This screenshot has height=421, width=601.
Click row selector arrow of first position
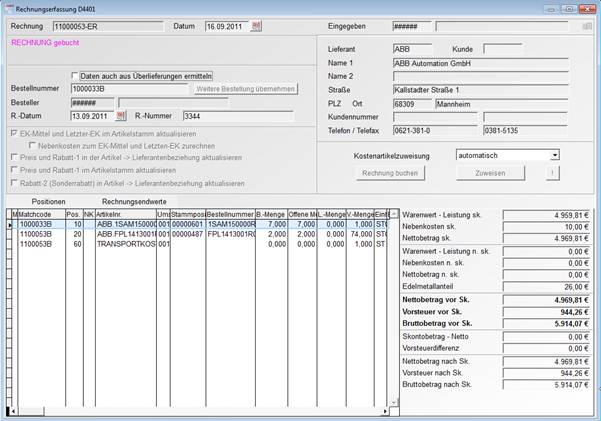(11, 225)
